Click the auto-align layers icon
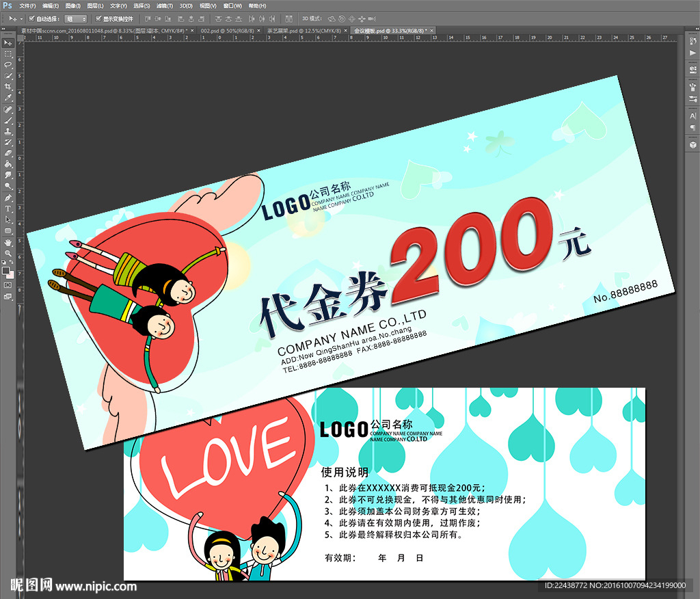The image size is (700, 599). (289, 18)
